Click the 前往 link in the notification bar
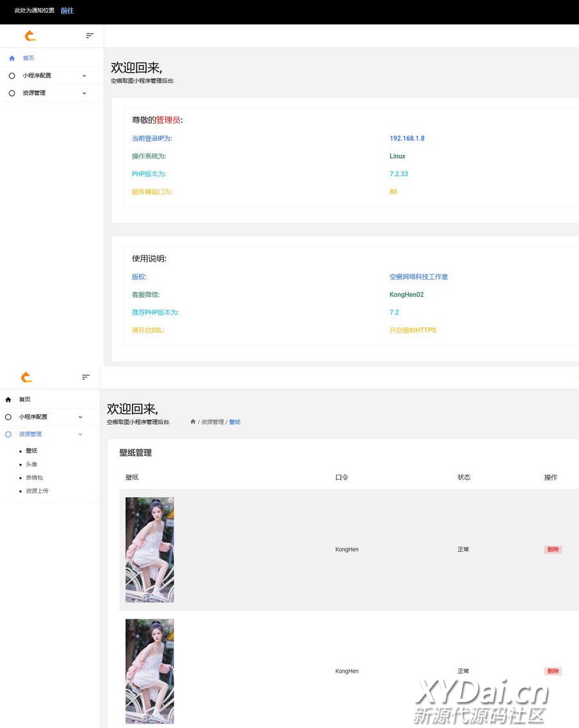The width and height of the screenshot is (579, 728). coord(67,11)
